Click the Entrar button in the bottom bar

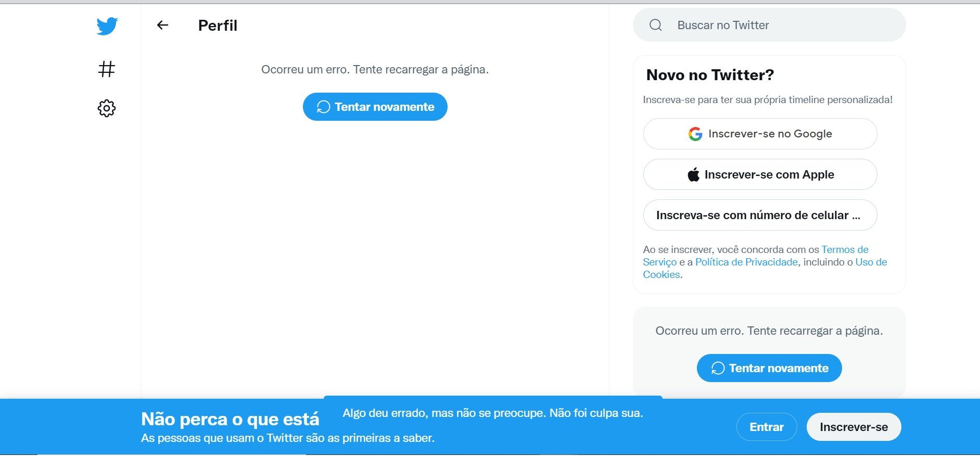click(767, 427)
